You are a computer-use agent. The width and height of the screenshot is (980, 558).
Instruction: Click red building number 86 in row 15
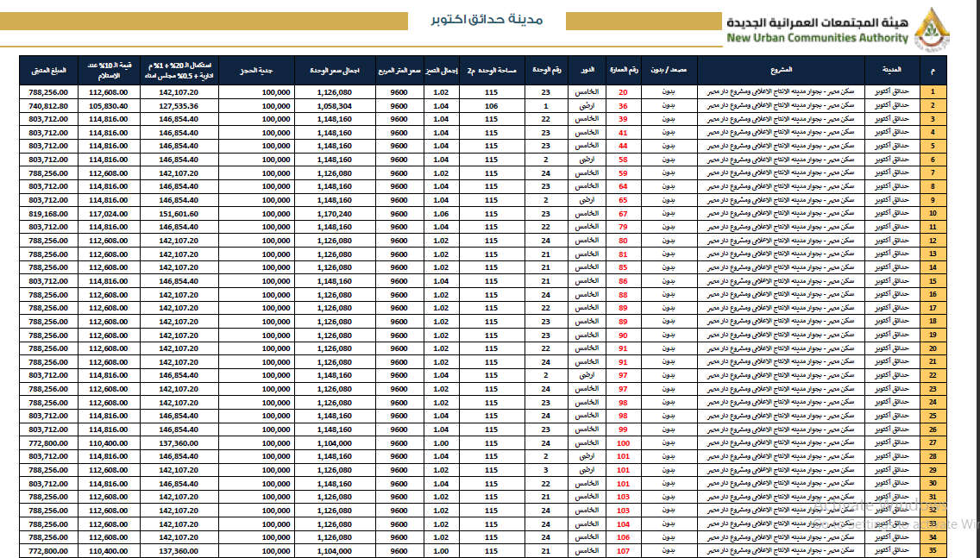point(623,281)
